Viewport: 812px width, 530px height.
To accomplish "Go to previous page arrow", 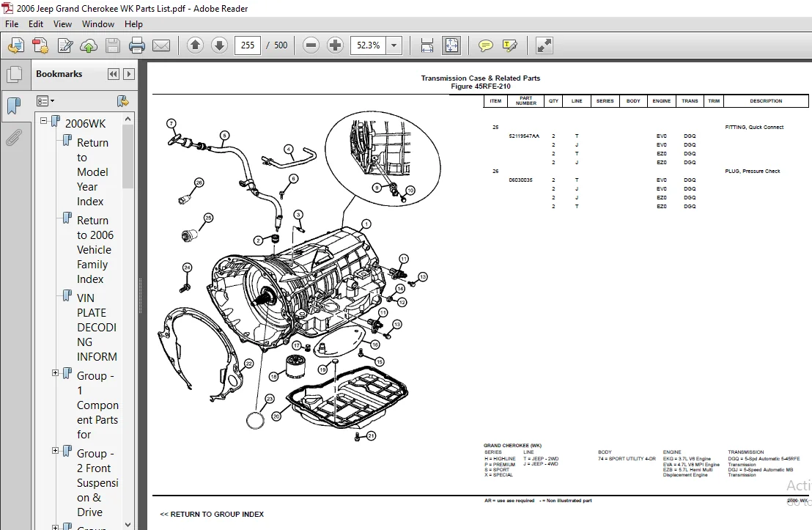I will [195, 45].
